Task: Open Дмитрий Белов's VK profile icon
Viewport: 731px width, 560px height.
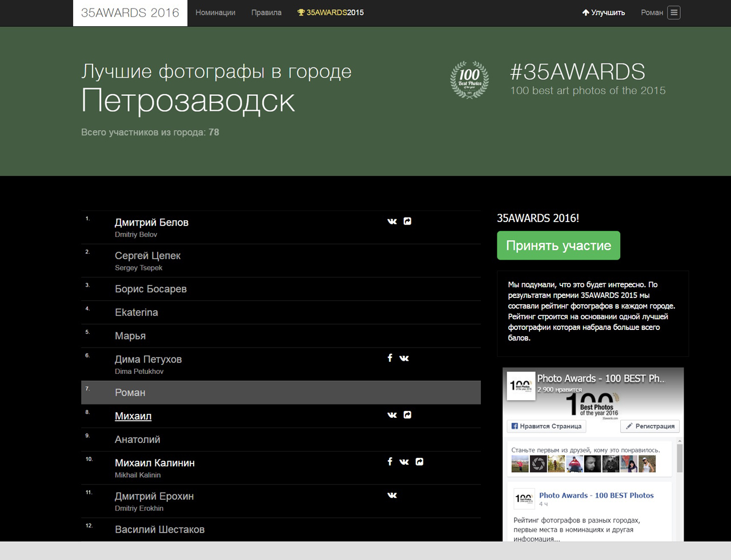Action: coord(392,221)
